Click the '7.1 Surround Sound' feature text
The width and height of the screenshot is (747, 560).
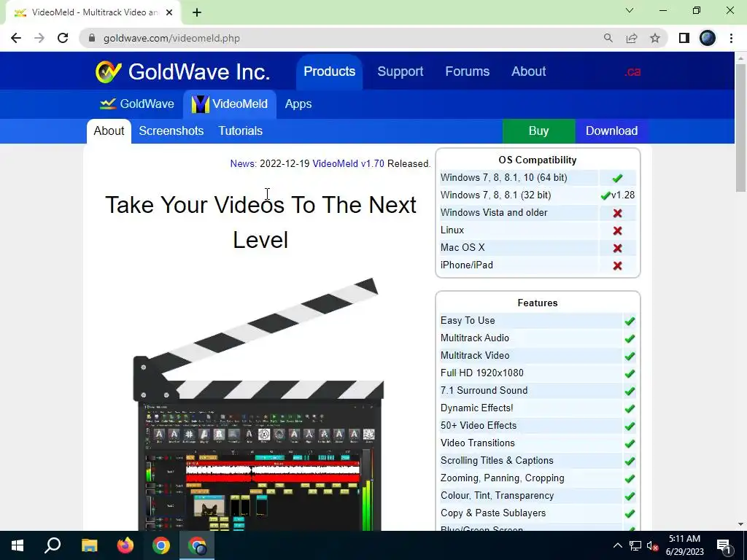coord(484,391)
